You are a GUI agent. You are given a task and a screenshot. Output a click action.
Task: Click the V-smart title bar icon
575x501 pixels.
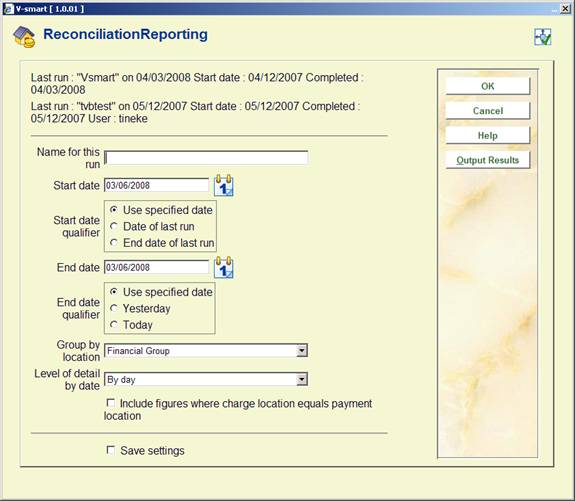pos(8,9)
